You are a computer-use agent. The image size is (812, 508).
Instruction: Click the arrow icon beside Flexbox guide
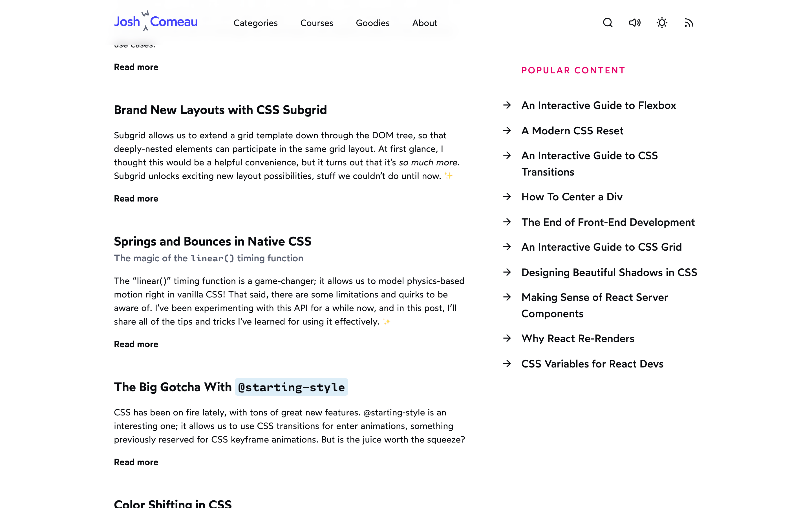[x=507, y=105]
